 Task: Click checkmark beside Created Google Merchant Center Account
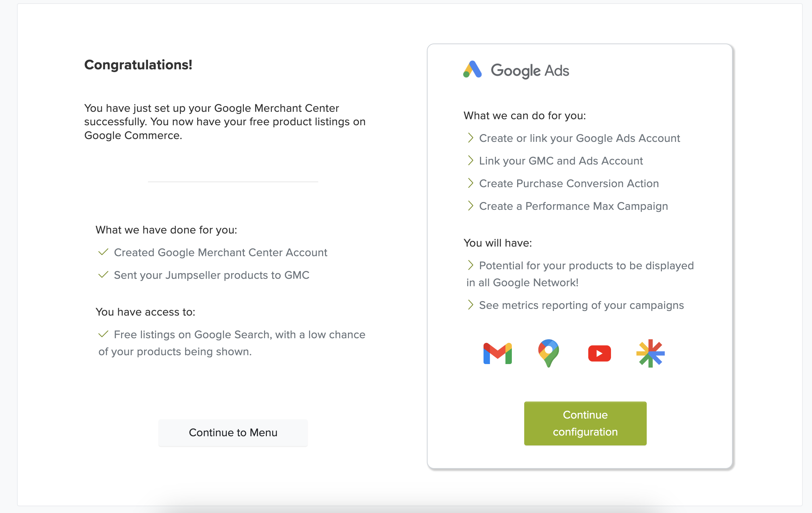[x=103, y=252]
